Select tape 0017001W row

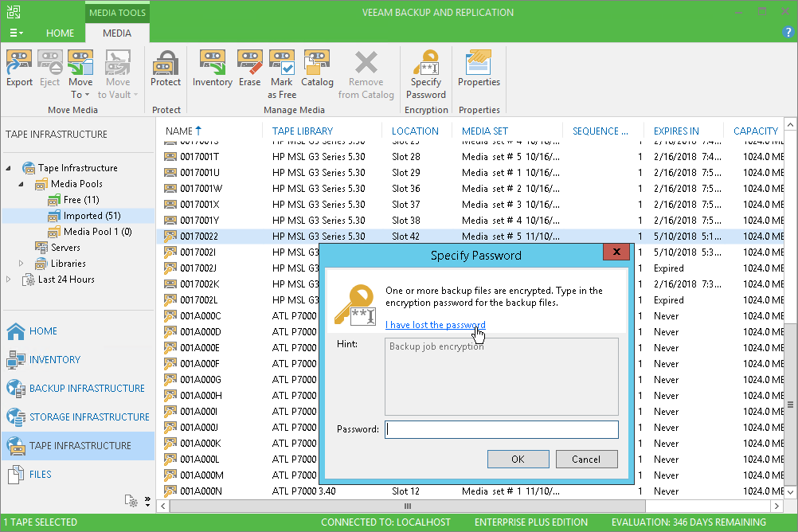pyautogui.click(x=470, y=189)
